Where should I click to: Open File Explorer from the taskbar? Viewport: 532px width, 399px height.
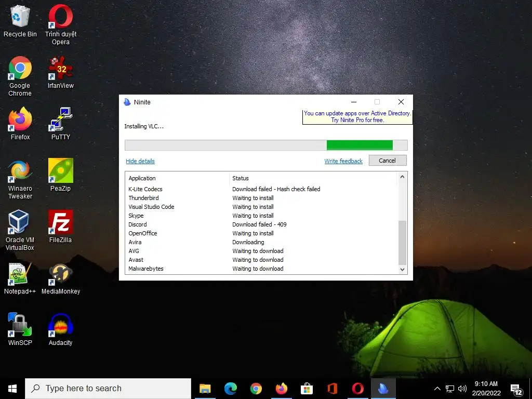205,389
